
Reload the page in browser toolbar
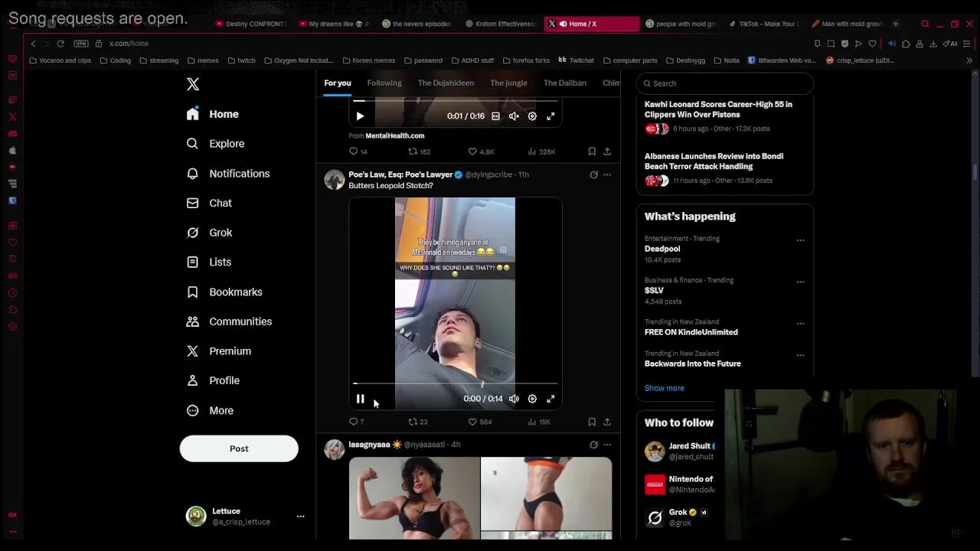[60, 44]
